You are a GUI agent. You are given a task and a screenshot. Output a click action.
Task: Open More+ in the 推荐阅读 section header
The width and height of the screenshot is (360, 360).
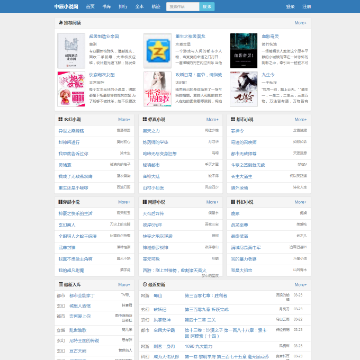point(300,23)
